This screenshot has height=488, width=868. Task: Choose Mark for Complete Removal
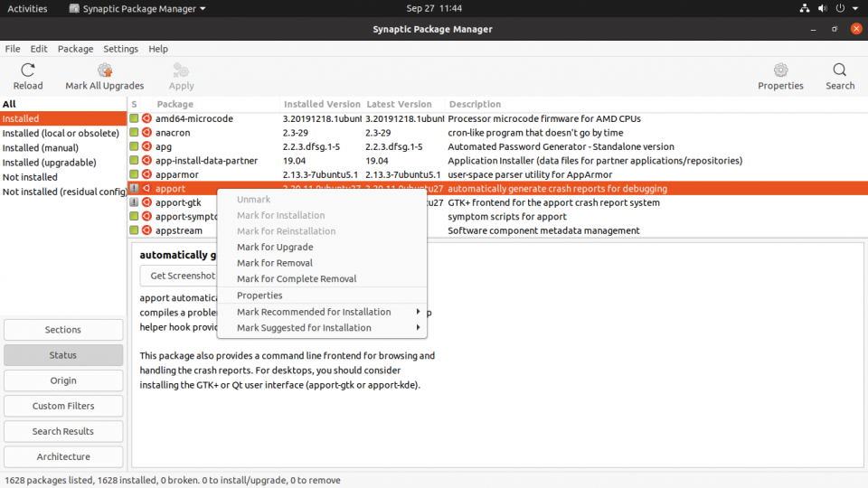tap(322, 279)
